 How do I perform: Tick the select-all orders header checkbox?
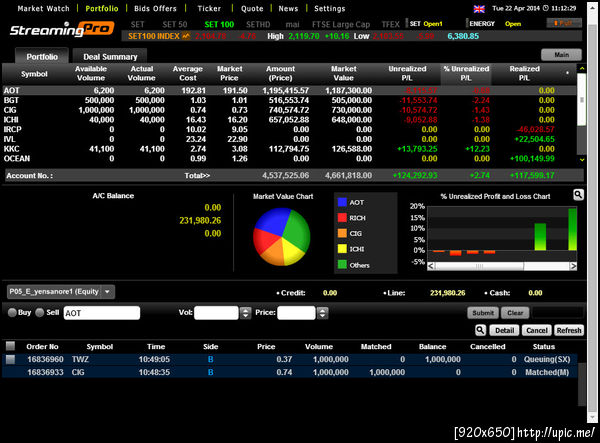(10, 346)
